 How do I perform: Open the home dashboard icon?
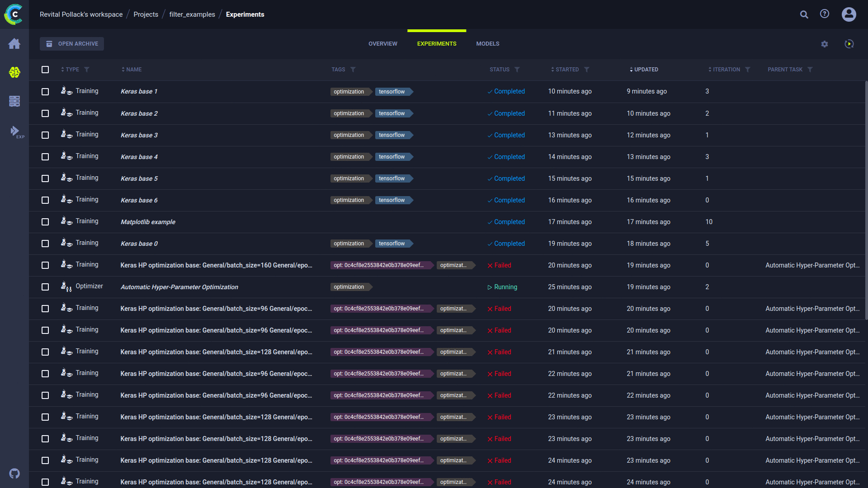point(14,43)
